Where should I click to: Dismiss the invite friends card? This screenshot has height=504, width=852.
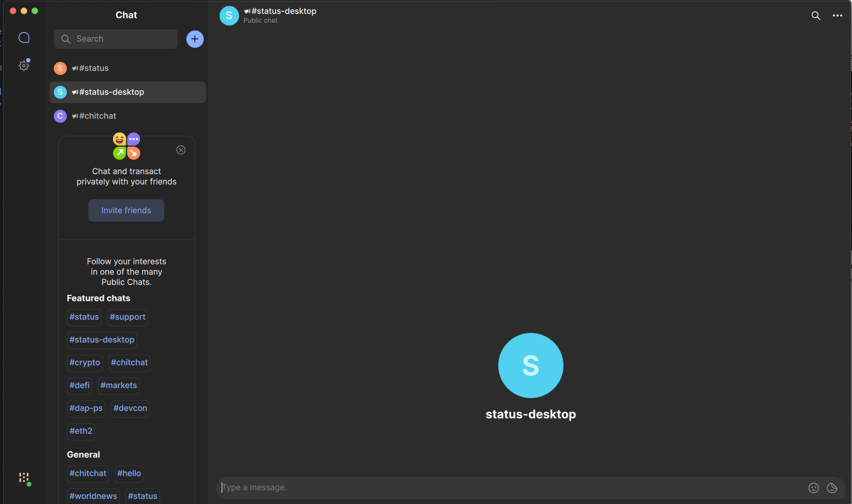pos(181,150)
